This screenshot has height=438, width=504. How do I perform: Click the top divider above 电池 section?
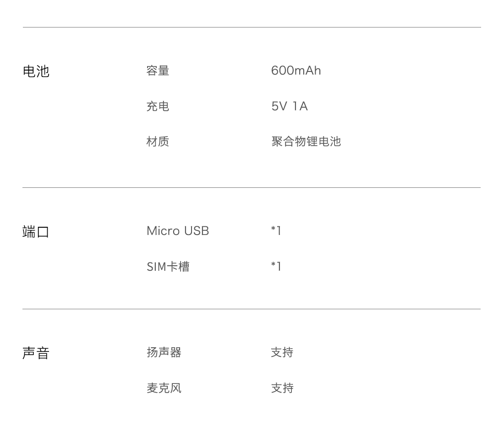pyautogui.click(x=252, y=27)
